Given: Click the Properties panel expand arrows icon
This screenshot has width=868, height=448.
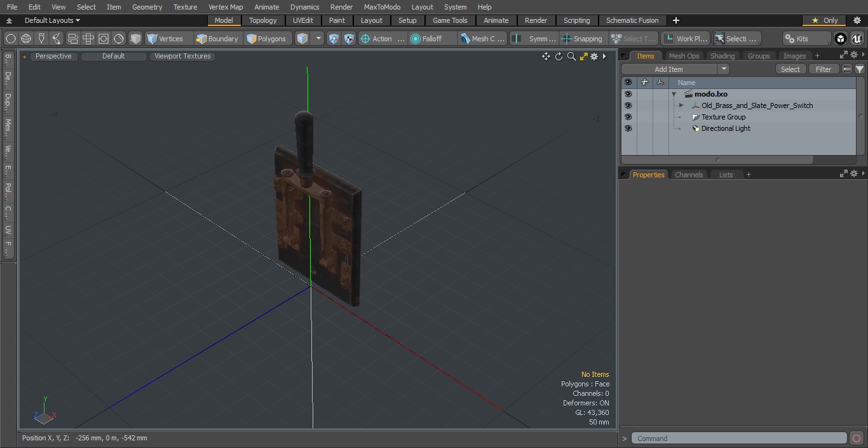Looking at the screenshot, I should click(843, 173).
